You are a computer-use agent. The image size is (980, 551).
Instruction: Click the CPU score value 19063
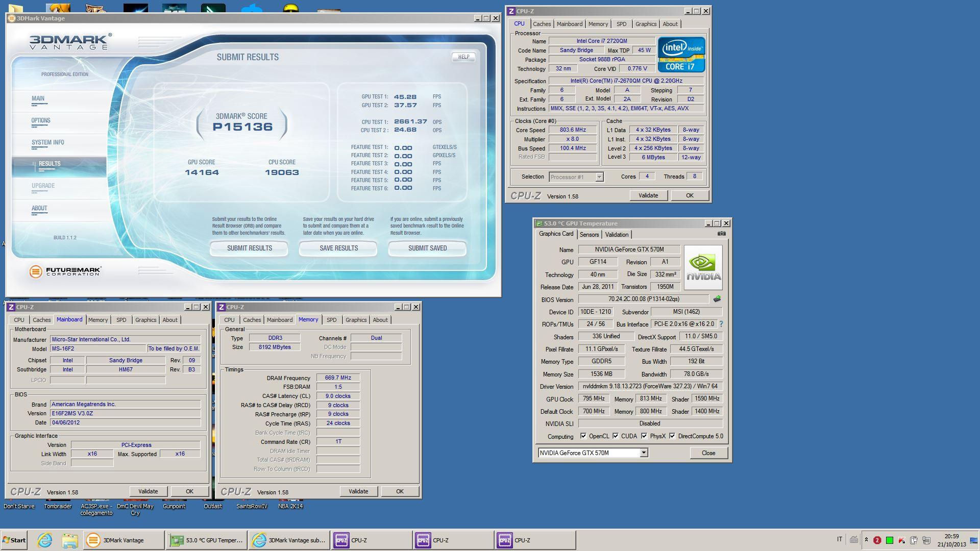[x=282, y=172]
